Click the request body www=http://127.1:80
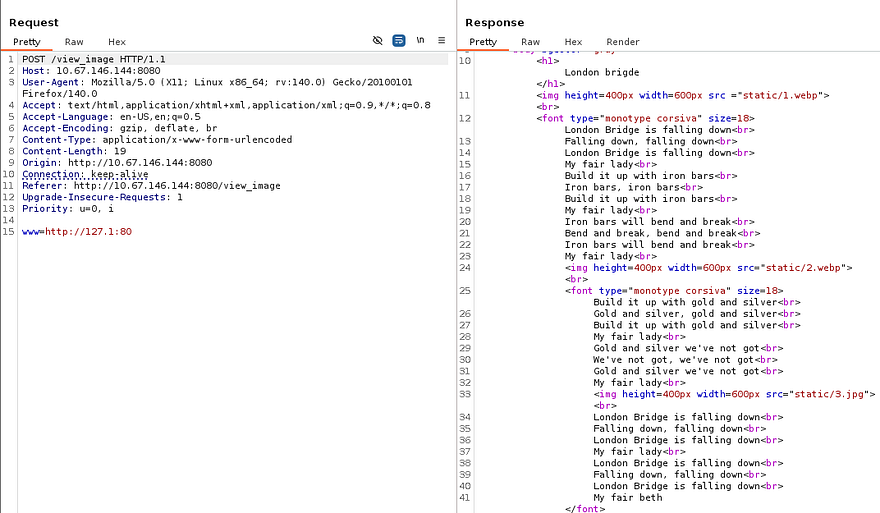Image resolution: width=880 pixels, height=513 pixels. pos(77,232)
